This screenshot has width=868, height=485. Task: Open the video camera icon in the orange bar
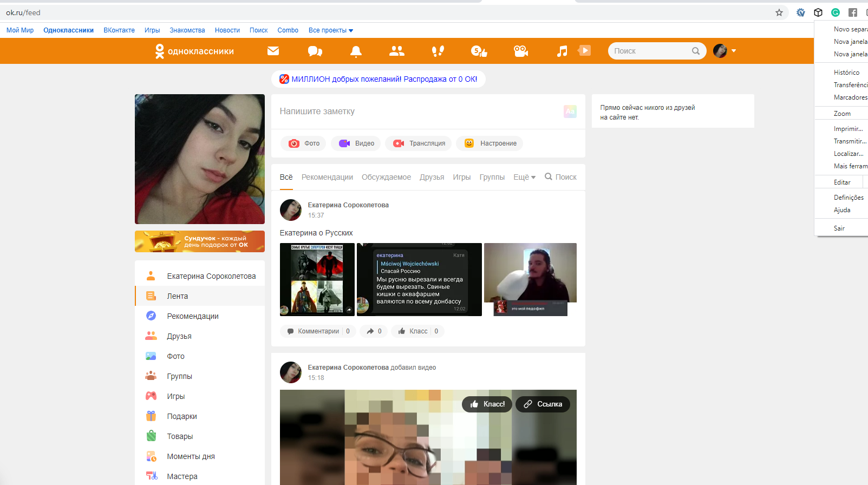click(521, 51)
